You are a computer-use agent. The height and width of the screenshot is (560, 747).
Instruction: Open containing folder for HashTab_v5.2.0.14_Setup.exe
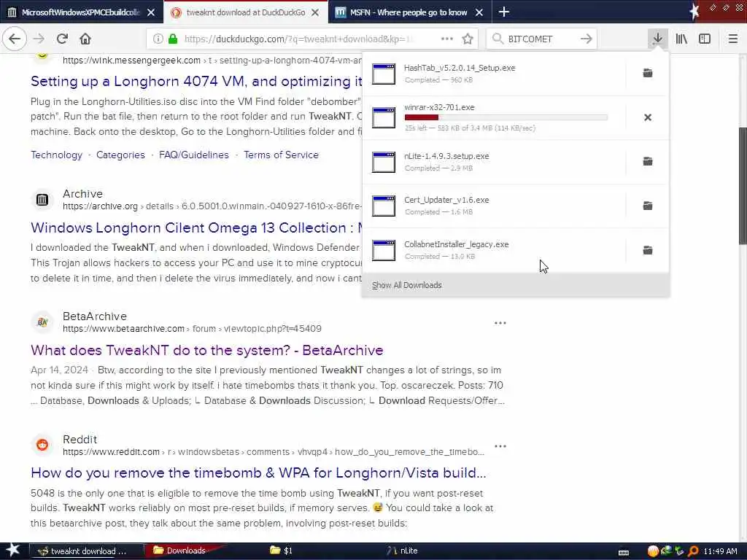[648, 73]
